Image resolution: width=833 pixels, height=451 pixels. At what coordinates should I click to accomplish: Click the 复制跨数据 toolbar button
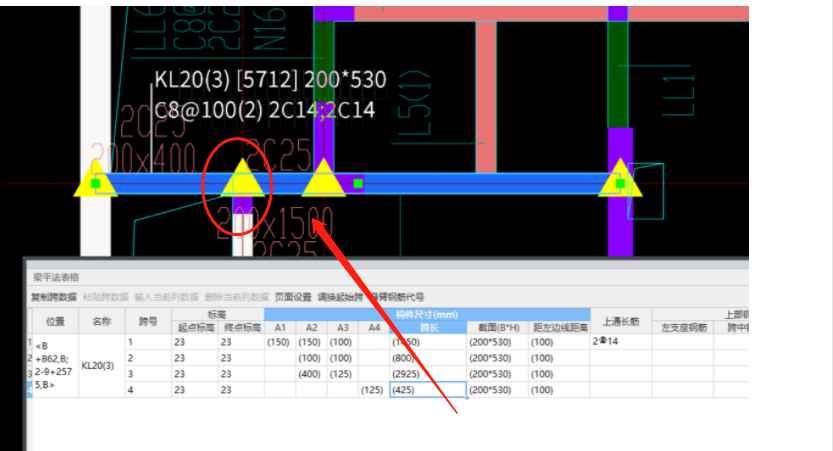pyautogui.click(x=54, y=297)
